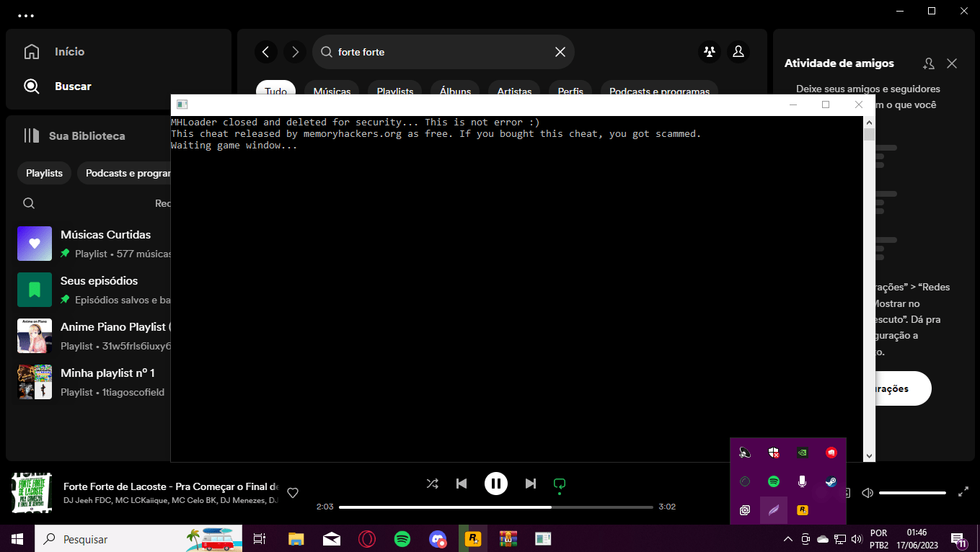Image resolution: width=980 pixels, height=552 pixels.
Task: Open microphone tray icon
Action: pos(802,481)
